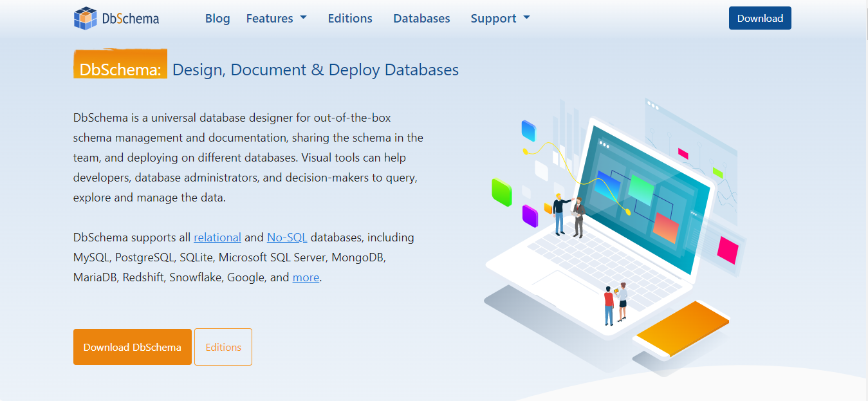The height and width of the screenshot is (401, 868).
Task: Open the Blog page
Action: click(x=217, y=19)
